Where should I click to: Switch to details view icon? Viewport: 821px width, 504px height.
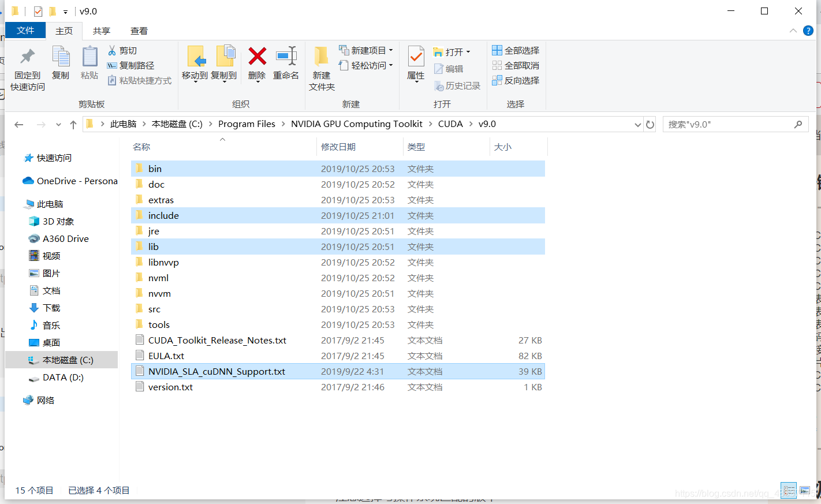click(x=789, y=490)
